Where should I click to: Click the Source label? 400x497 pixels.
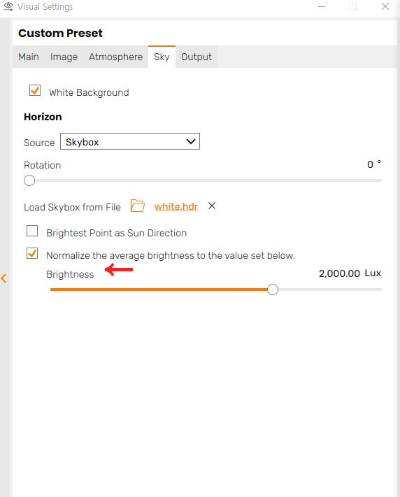coord(39,143)
